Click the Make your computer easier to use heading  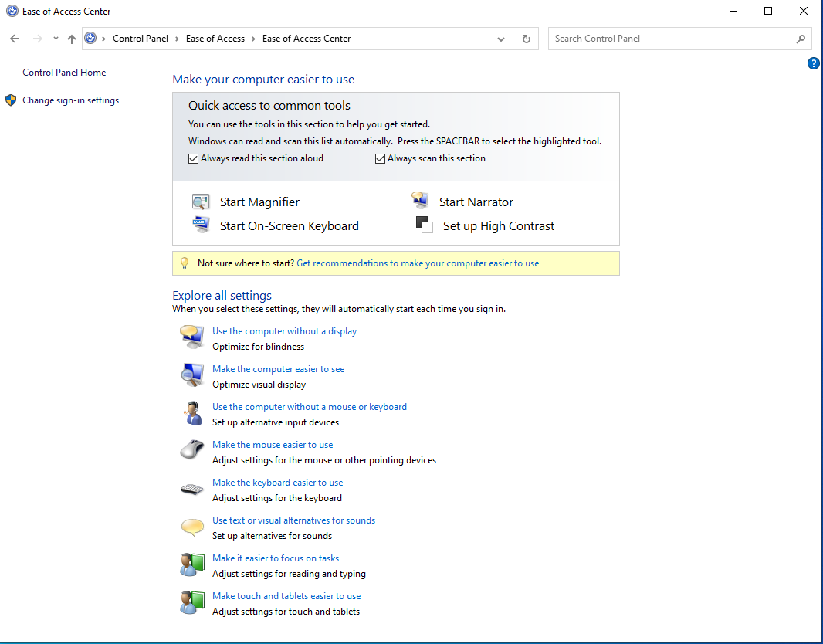[x=263, y=80]
